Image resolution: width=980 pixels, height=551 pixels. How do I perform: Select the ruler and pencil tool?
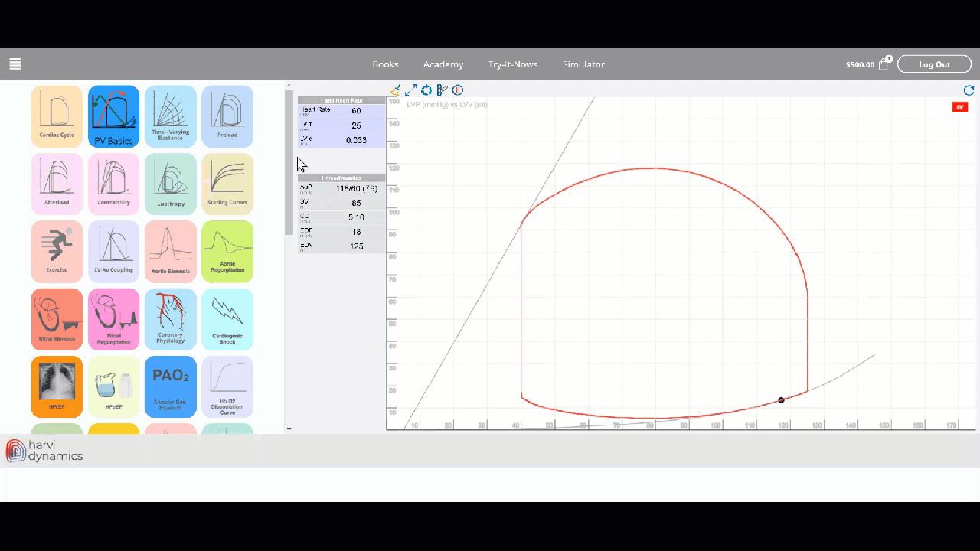point(442,90)
